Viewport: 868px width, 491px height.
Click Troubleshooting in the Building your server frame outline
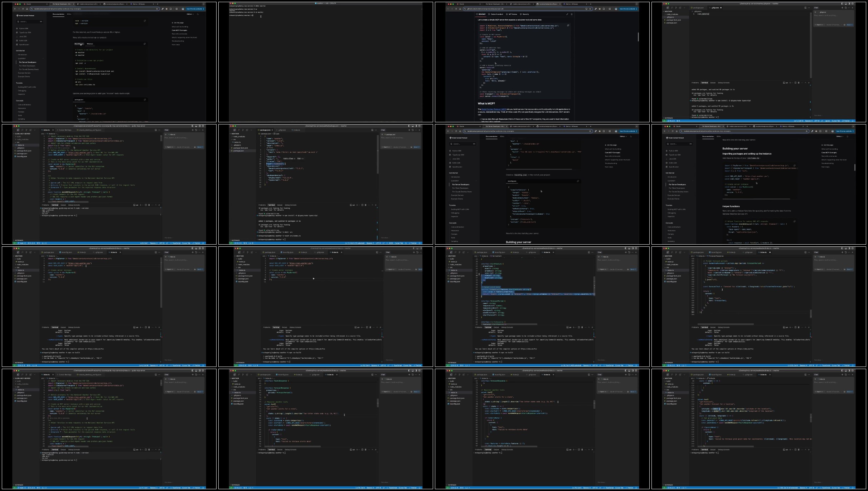pos(827,163)
